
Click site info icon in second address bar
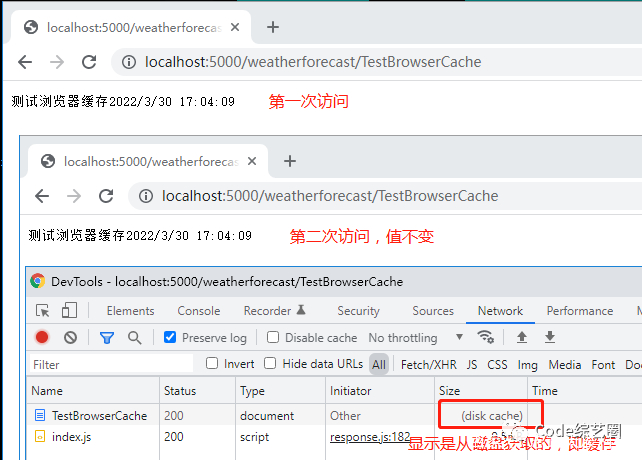(146, 196)
